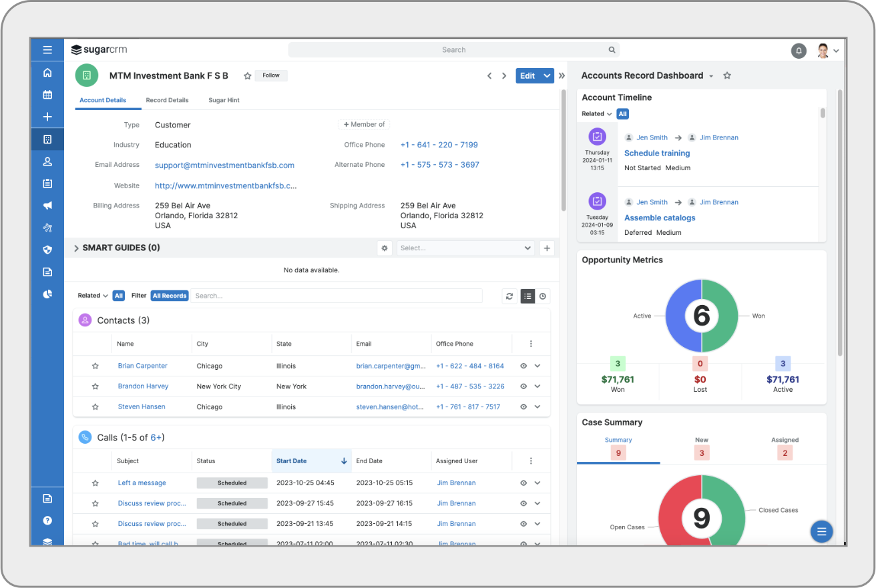This screenshot has width=876, height=588.
Task: Open the pie chart reports sidebar icon
Action: point(47,294)
